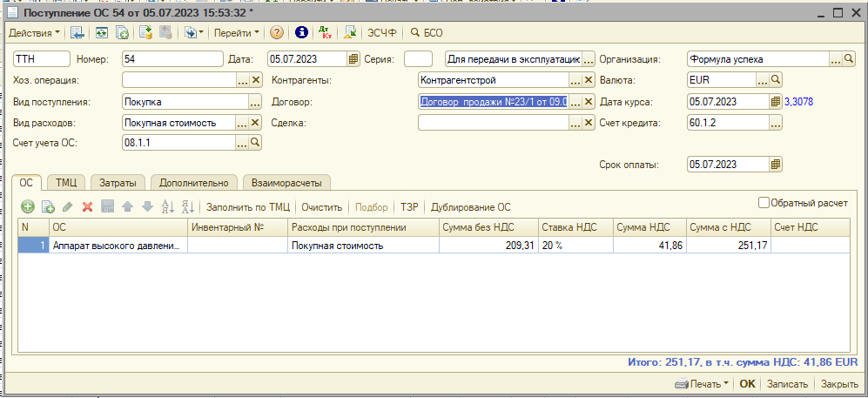Click the sort ascending icon

click(x=169, y=207)
